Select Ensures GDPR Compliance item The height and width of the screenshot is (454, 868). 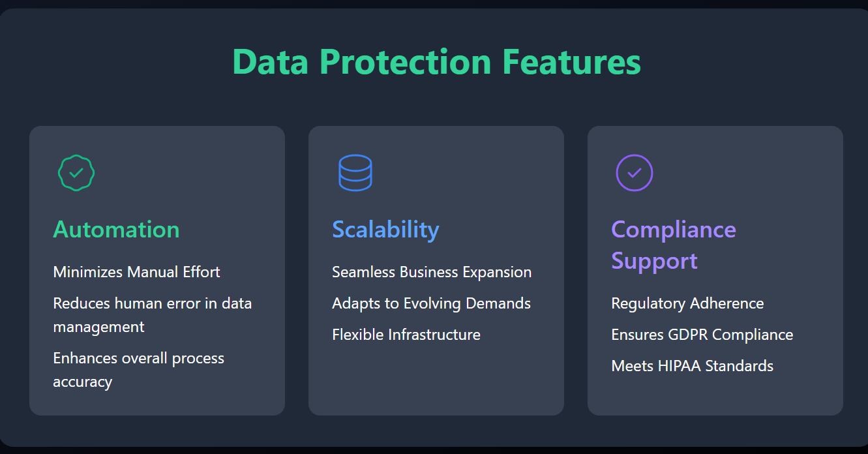tap(702, 335)
